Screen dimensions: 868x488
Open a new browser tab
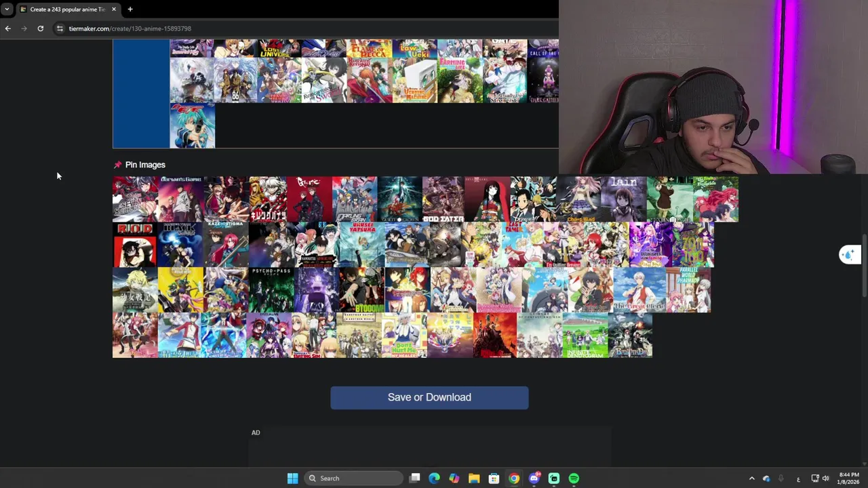(x=130, y=9)
